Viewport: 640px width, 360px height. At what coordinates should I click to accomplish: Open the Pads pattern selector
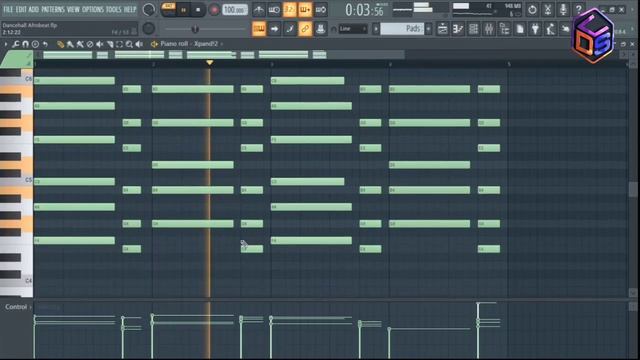click(402, 29)
